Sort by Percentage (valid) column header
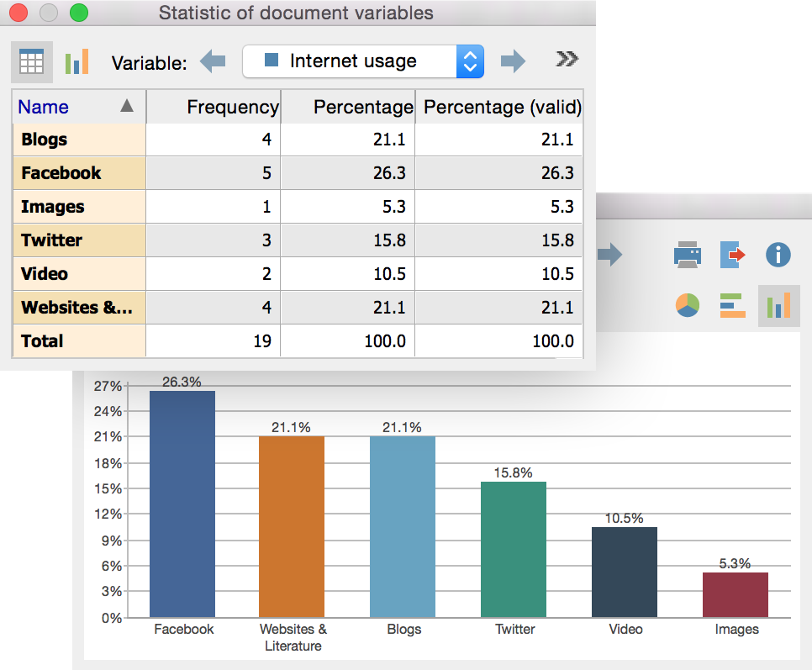 click(499, 107)
